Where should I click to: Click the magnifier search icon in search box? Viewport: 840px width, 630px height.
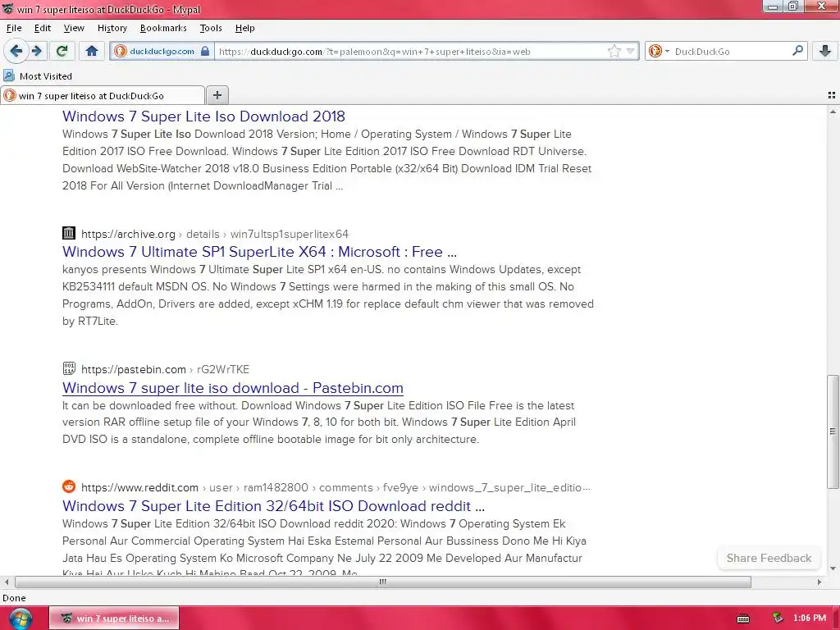(797, 51)
